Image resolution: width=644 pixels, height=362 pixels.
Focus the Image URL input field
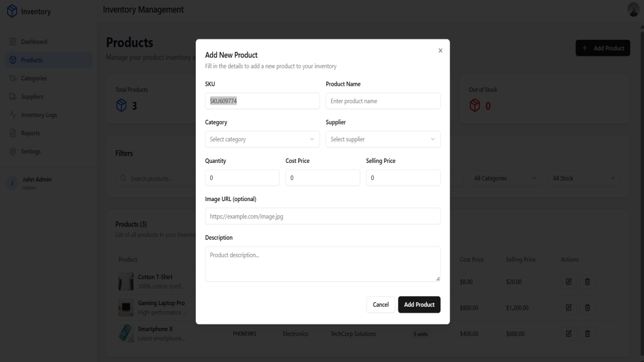(323, 216)
